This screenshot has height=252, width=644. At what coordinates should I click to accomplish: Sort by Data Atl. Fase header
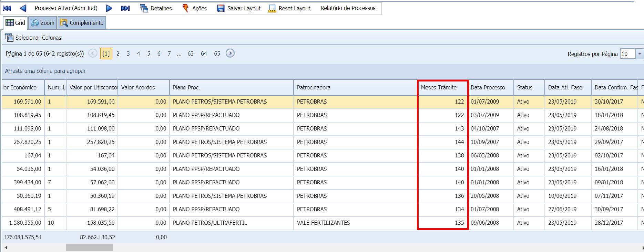pos(568,87)
